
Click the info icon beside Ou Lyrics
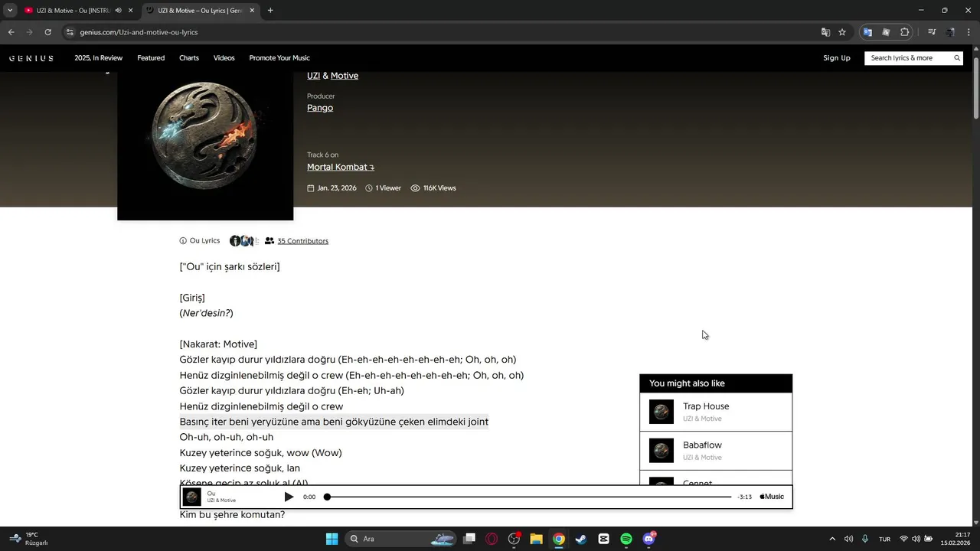(x=183, y=241)
